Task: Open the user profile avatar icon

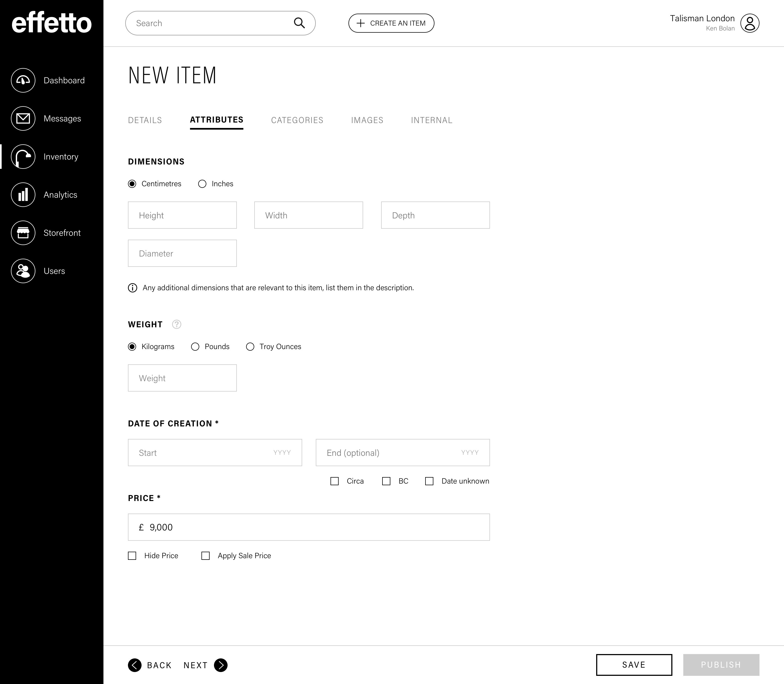Action: point(750,23)
